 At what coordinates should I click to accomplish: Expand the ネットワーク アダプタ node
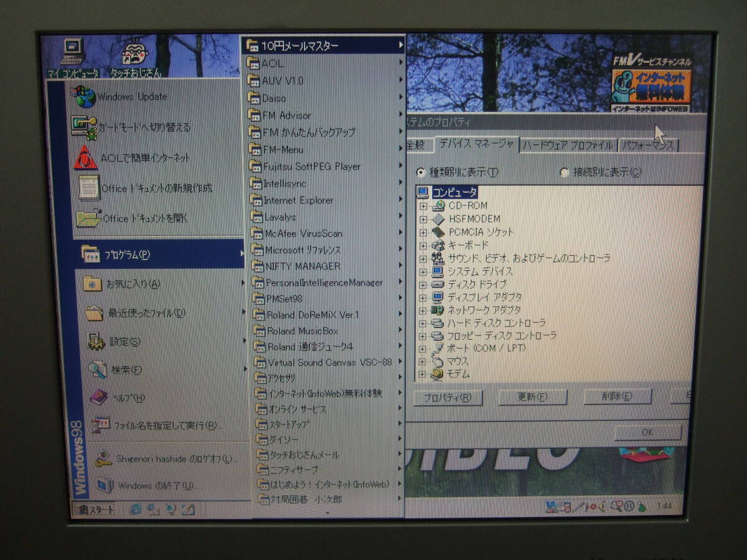pos(423,310)
